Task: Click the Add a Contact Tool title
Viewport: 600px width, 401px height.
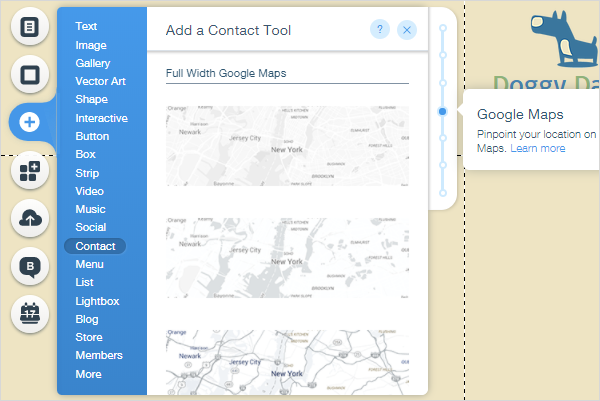Action: coord(228,30)
